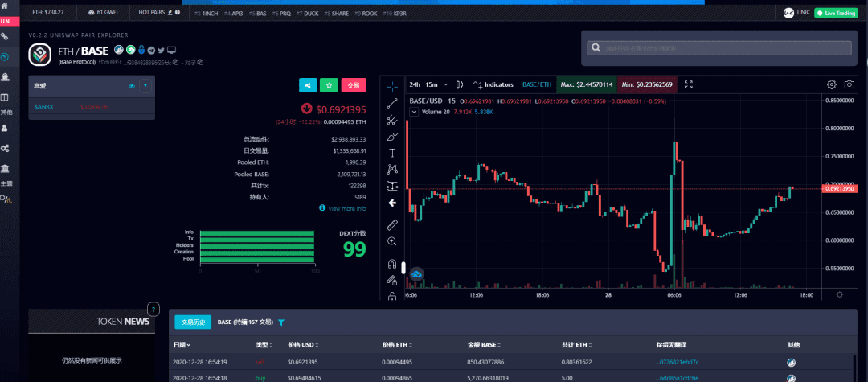The image size is (868, 382).
Task: Open the trade history filter funnel
Action: tap(280, 322)
